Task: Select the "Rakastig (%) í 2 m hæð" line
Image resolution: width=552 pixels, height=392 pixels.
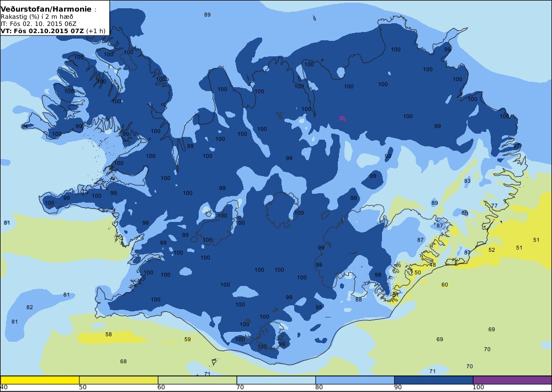Action: (36, 17)
